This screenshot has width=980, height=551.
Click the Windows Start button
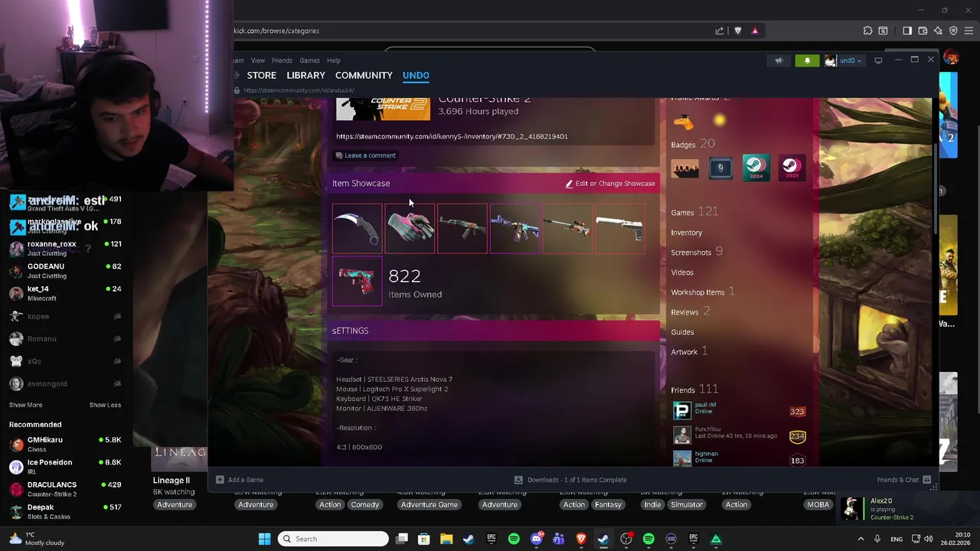coord(264,539)
